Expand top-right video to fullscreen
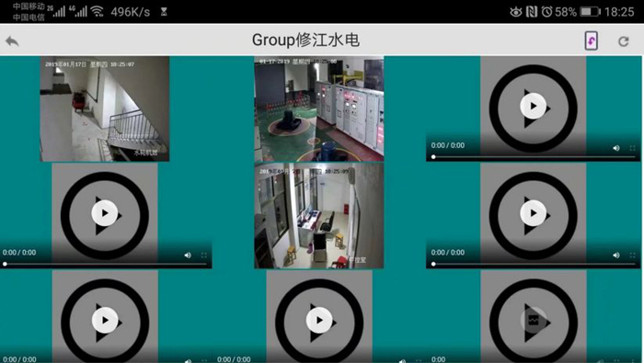The height and width of the screenshot is (363, 644). coord(633,148)
